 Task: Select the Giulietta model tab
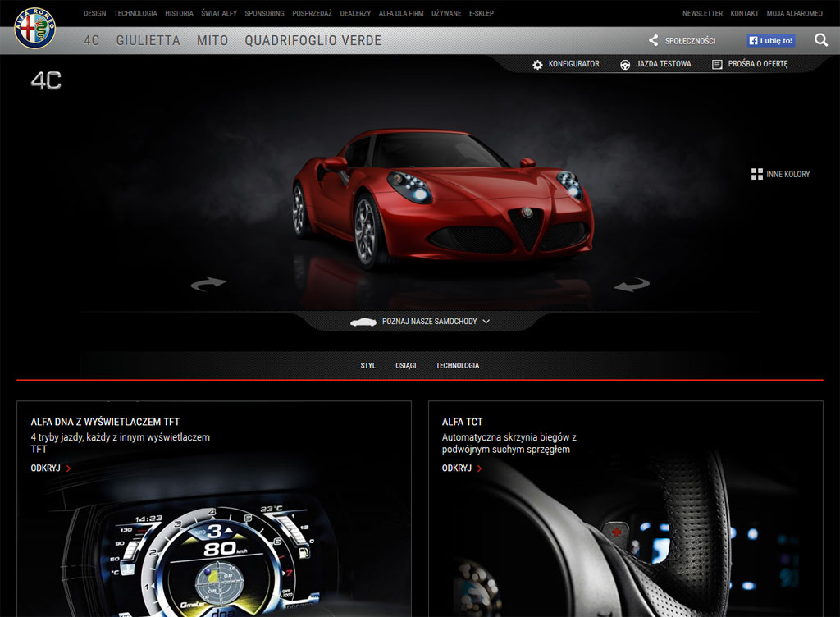click(148, 41)
